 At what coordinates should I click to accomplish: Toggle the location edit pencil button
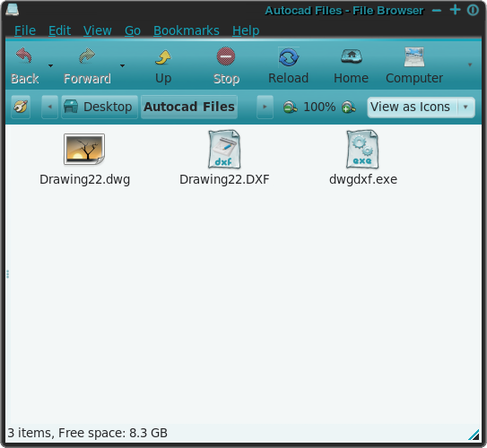[x=21, y=107]
